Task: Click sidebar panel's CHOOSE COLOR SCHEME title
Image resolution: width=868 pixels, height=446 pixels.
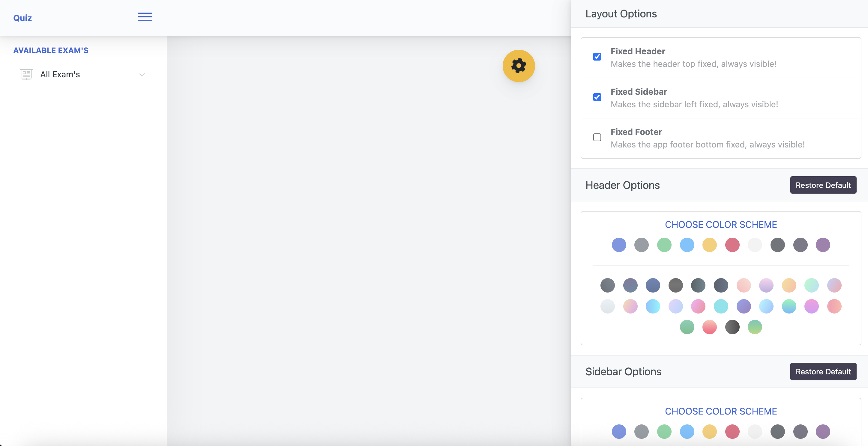Action: point(721,411)
